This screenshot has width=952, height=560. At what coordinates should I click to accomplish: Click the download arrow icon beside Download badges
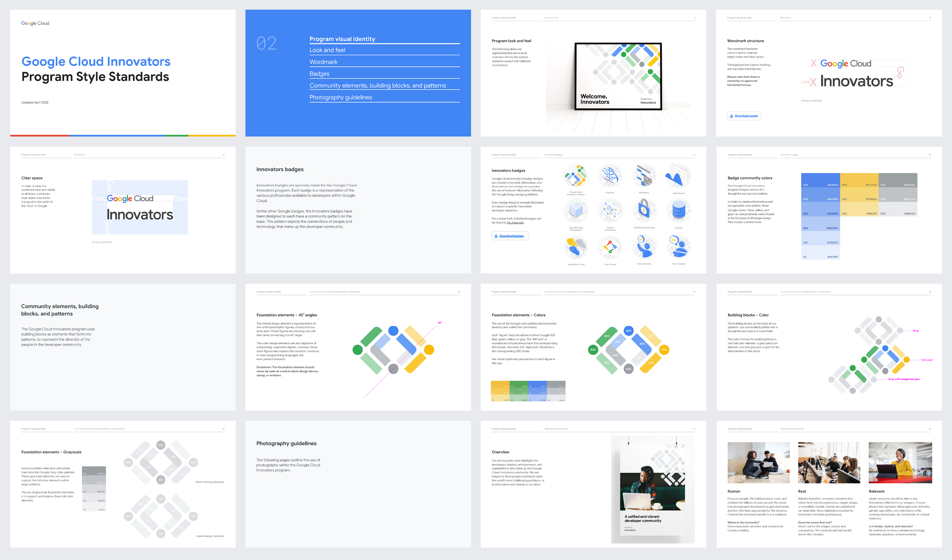[496, 236]
